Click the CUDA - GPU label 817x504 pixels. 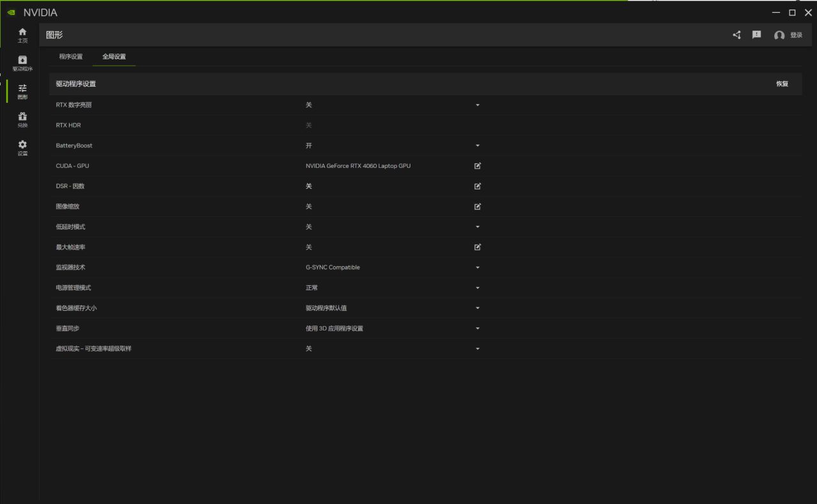point(72,166)
